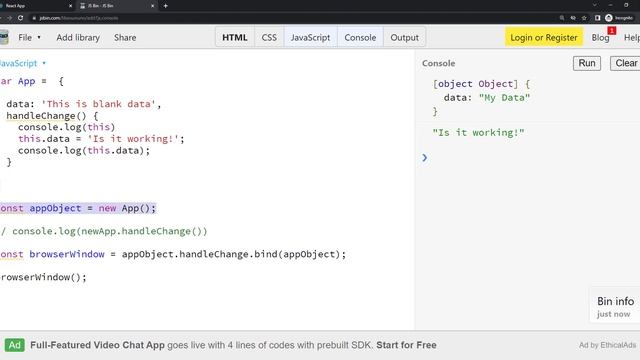This screenshot has width=640, height=360.
Task: Toggle the JavaScript panel
Action: click(310, 38)
